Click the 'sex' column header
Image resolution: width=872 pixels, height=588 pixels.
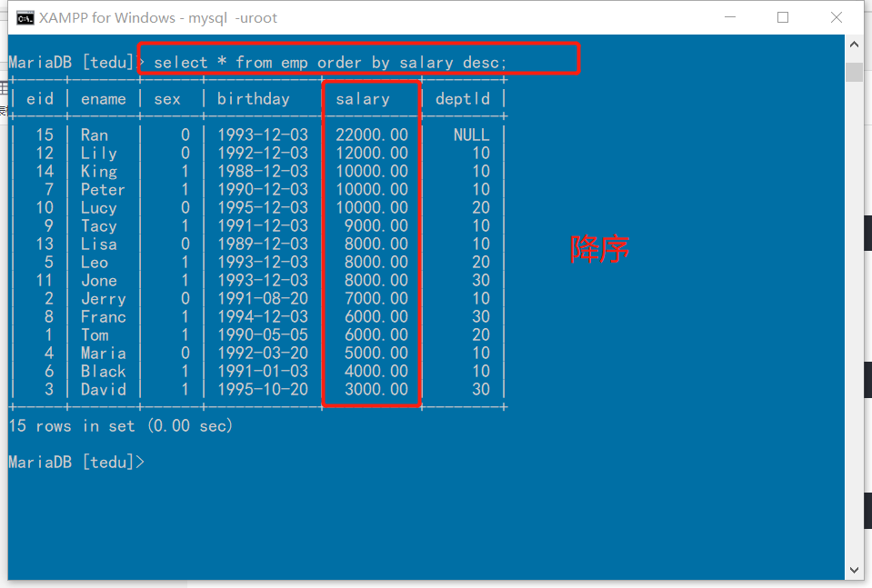tap(167, 99)
